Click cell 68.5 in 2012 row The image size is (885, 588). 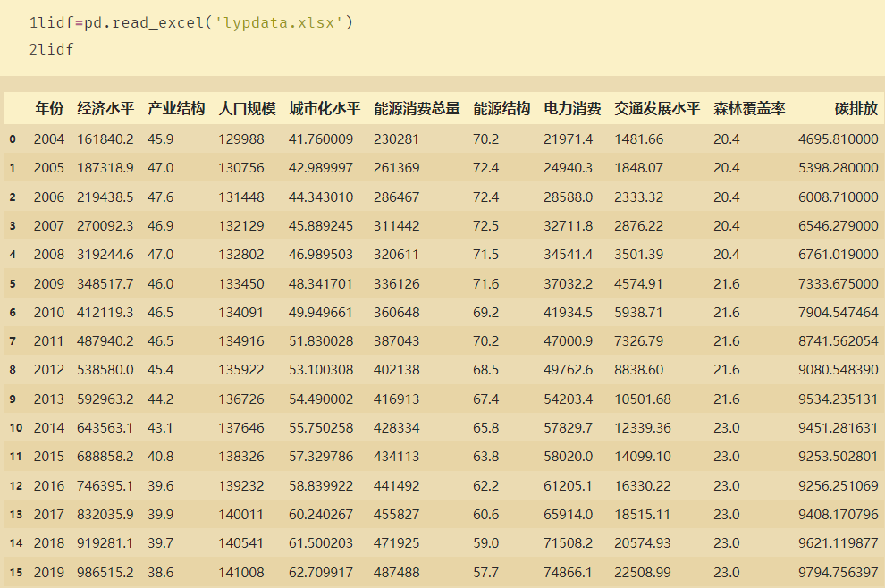coord(486,370)
